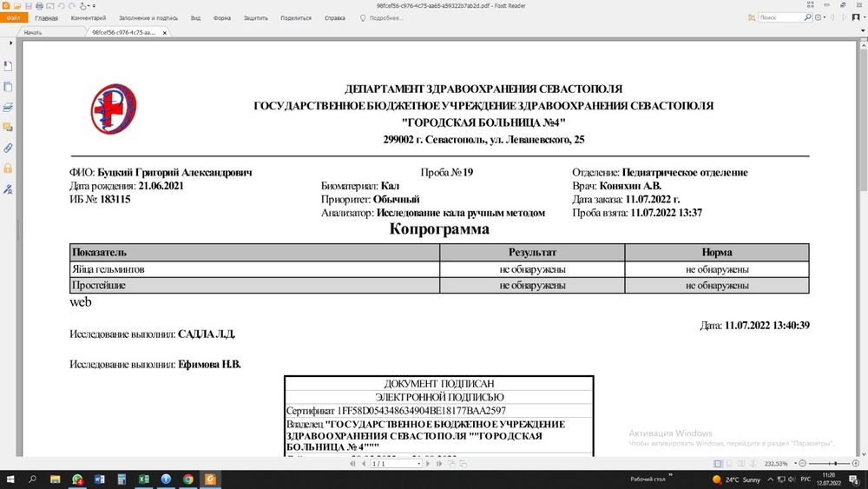Open the Защитить ribbon tab
868x489 pixels.
(255, 17)
